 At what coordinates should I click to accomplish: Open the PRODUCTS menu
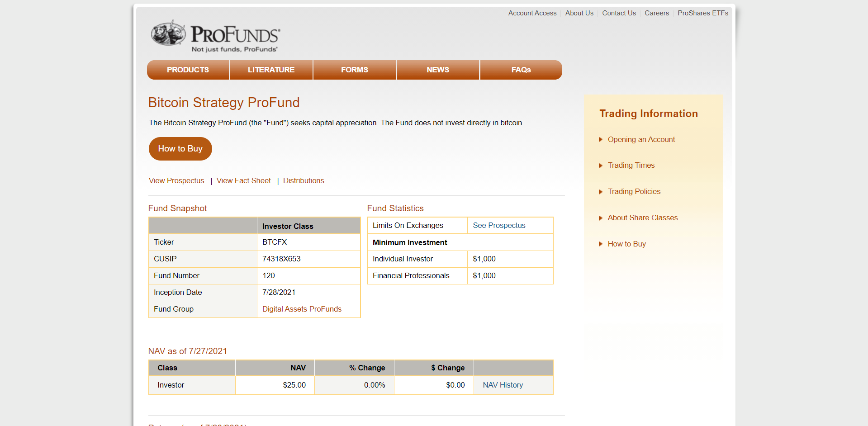[188, 70]
